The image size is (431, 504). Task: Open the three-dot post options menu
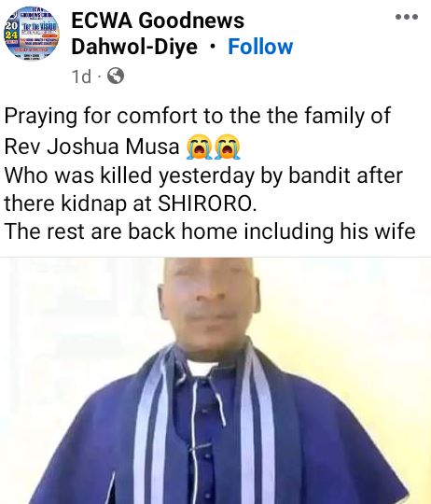(x=407, y=17)
